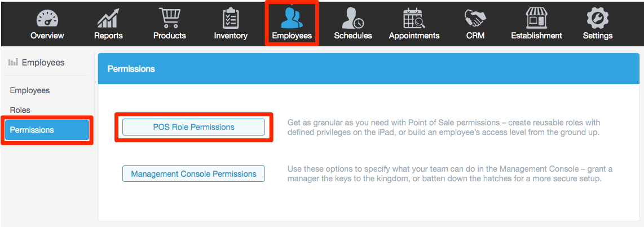Open Roles in the left sidebar
The width and height of the screenshot is (644, 227).
pos(20,110)
